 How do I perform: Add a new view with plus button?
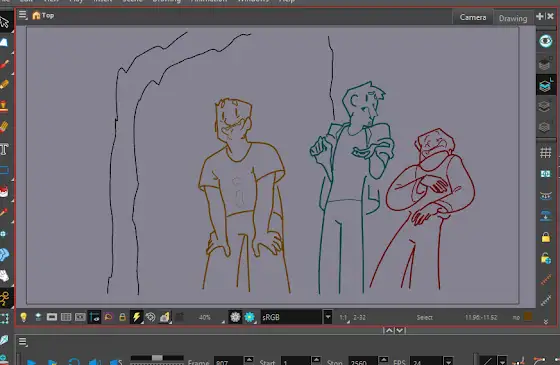[x=540, y=16]
